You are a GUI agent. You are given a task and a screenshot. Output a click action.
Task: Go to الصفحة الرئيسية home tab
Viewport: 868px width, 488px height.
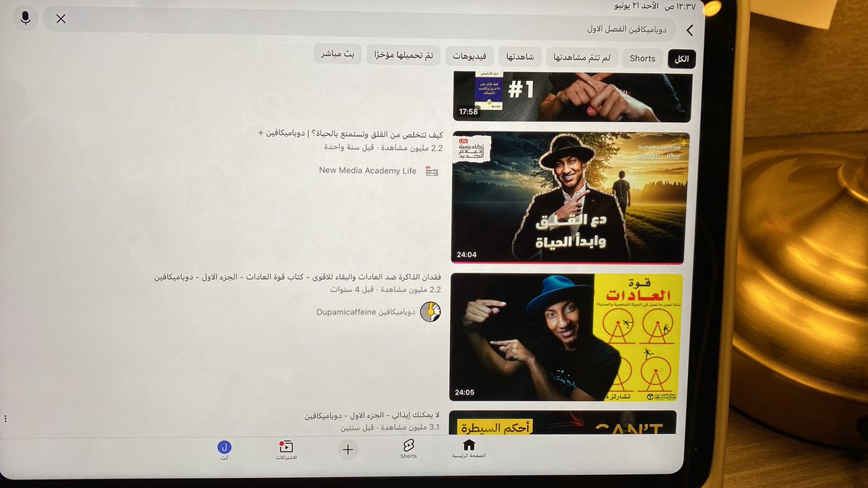coord(469,448)
